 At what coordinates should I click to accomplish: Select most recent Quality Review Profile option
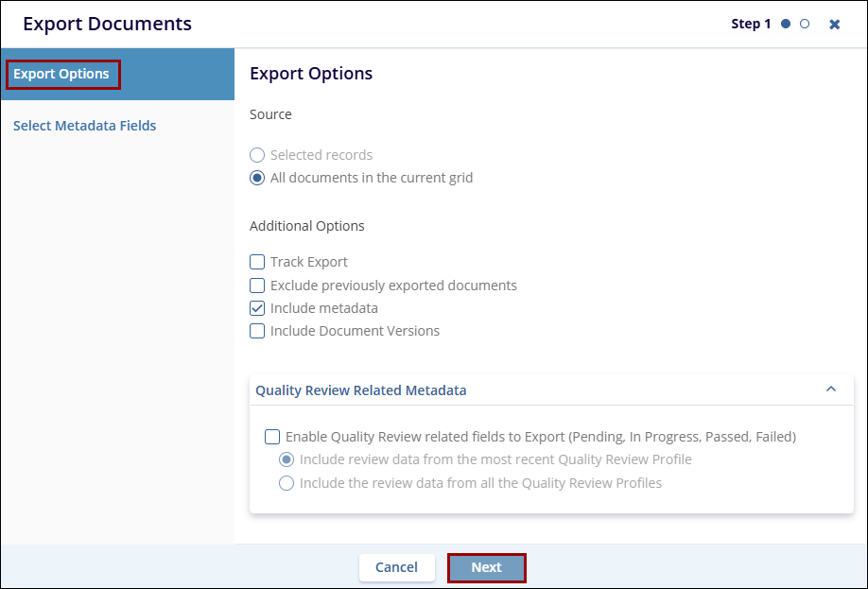point(286,459)
